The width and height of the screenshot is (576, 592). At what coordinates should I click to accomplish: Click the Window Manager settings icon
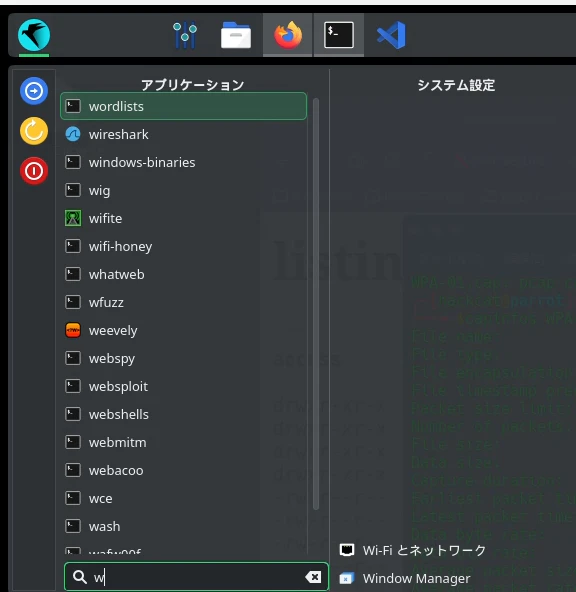coord(347,578)
